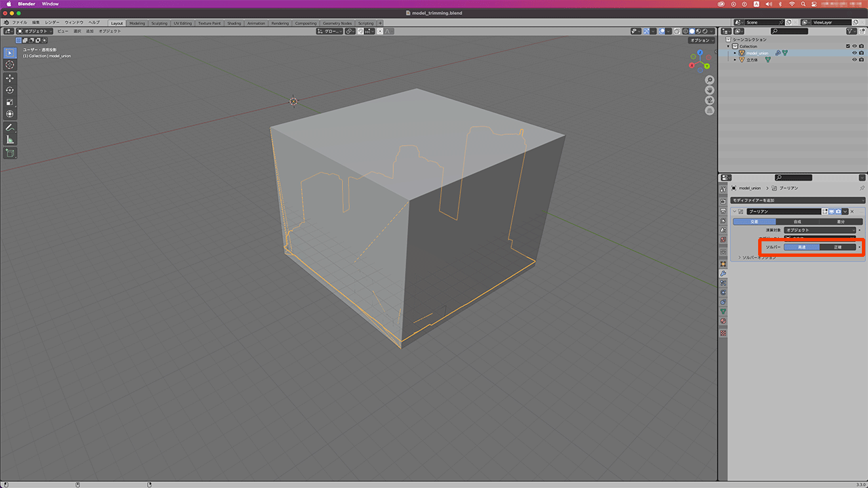
Task: Open the Modifier properties wrench tab
Action: (723, 273)
